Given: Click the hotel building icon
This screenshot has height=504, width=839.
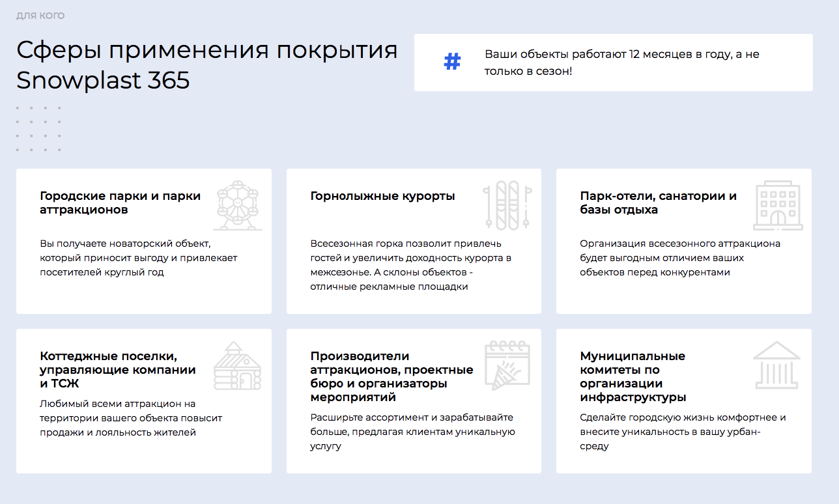Looking at the screenshot, I should (x=778, y=206).
